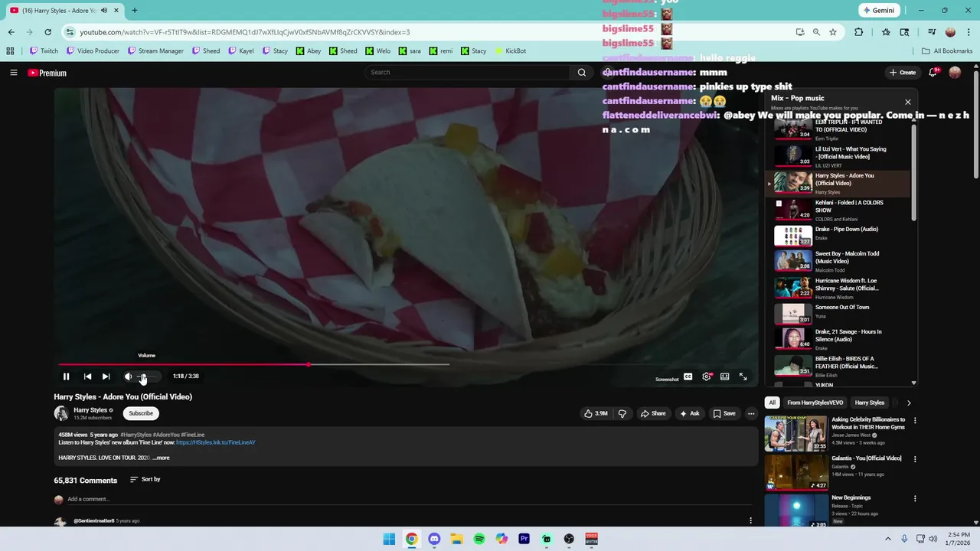
Task: Enter fullscreen mode
Action: [x=743, y=377]
